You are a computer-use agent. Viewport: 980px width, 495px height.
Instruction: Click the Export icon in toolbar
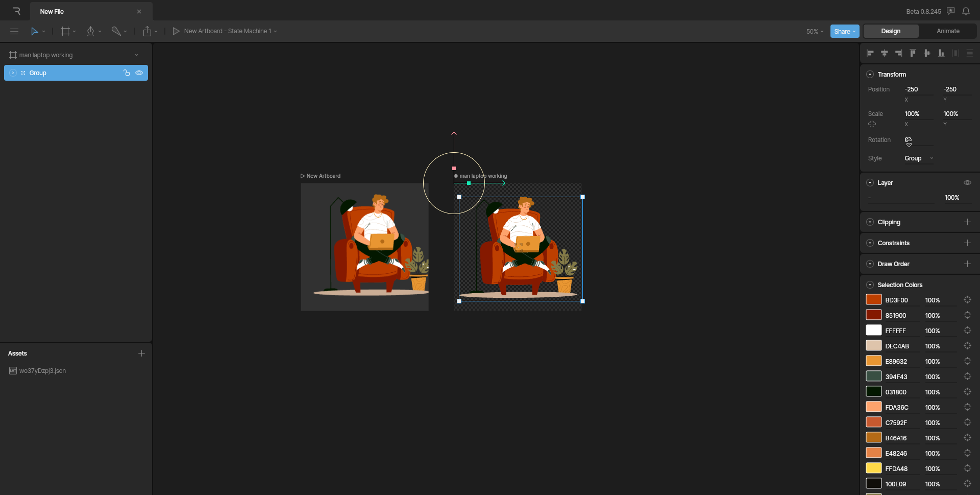[x=148, y=31]
